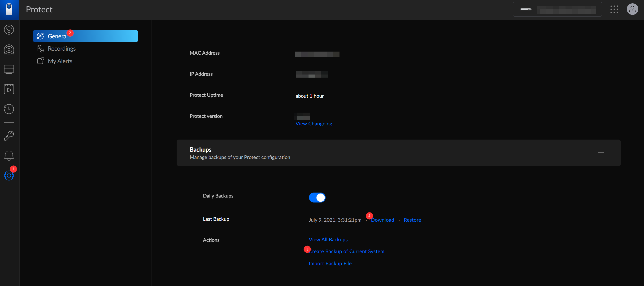Viewport: 644px width, 286px height.
Task: Open the timeline history clock icon
Action: (x=9, y=109)
